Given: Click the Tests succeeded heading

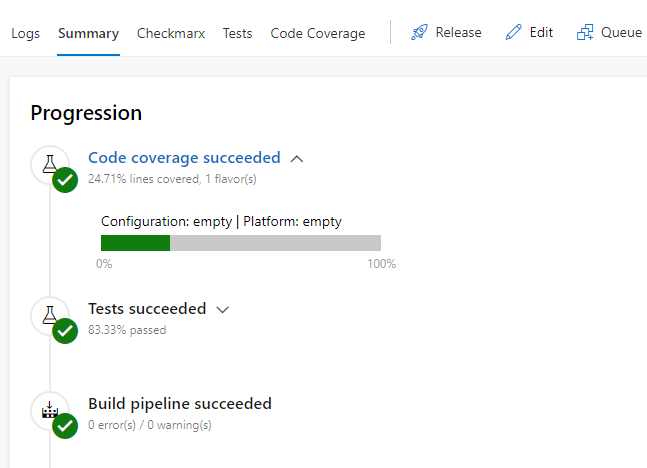Looking at the screenshot, I should [147, 309].
